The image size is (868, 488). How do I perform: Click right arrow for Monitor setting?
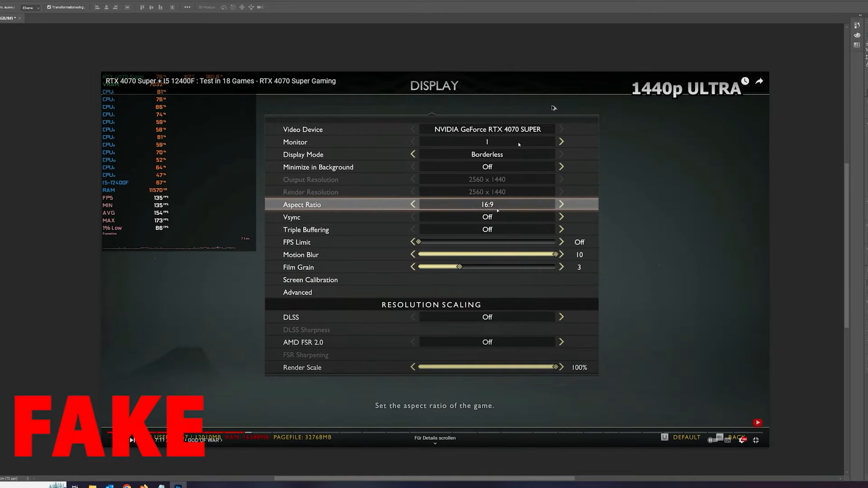pos(561,142)
